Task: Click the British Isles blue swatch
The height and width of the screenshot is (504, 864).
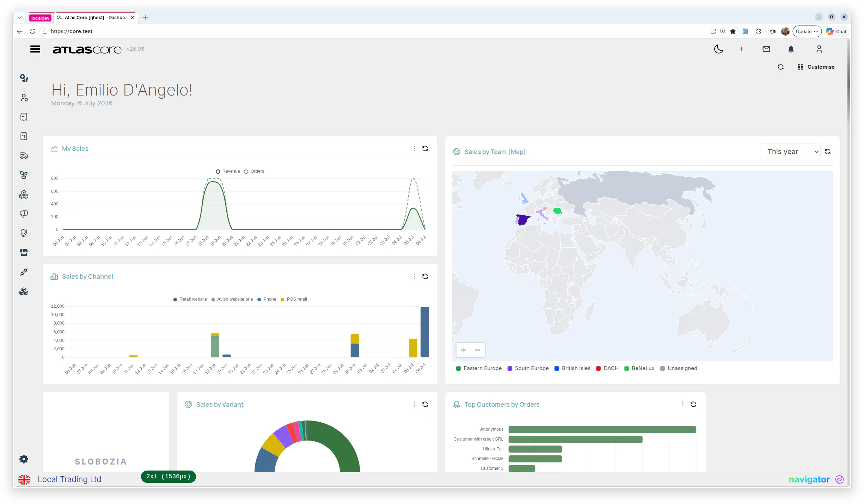Action: [x=557, y=368]
